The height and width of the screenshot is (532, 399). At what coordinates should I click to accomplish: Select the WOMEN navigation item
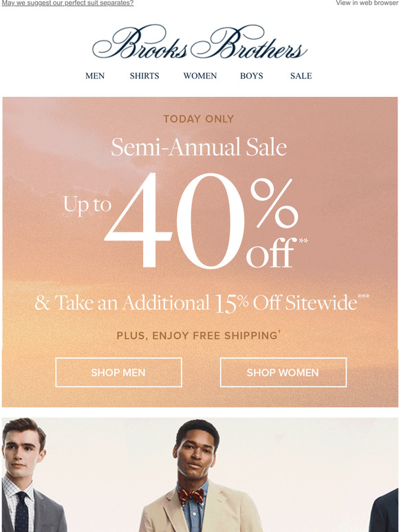pos(200,76)
